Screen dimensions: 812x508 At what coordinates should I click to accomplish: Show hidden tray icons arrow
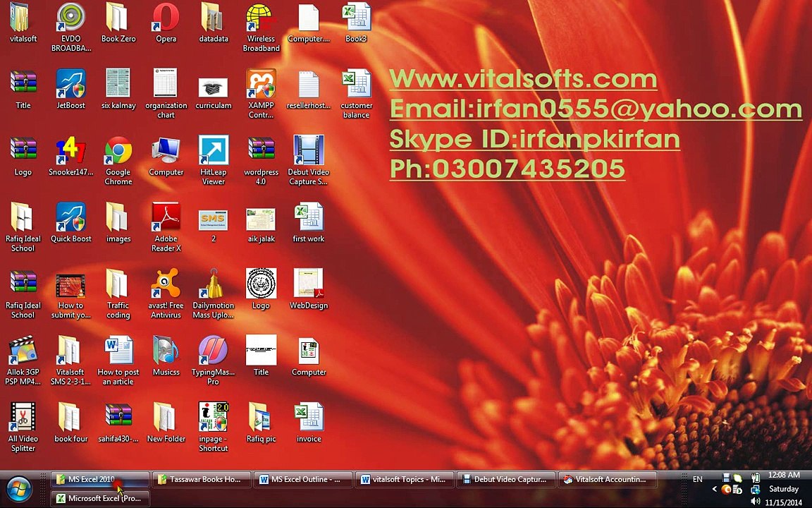[x=715, y=489]
